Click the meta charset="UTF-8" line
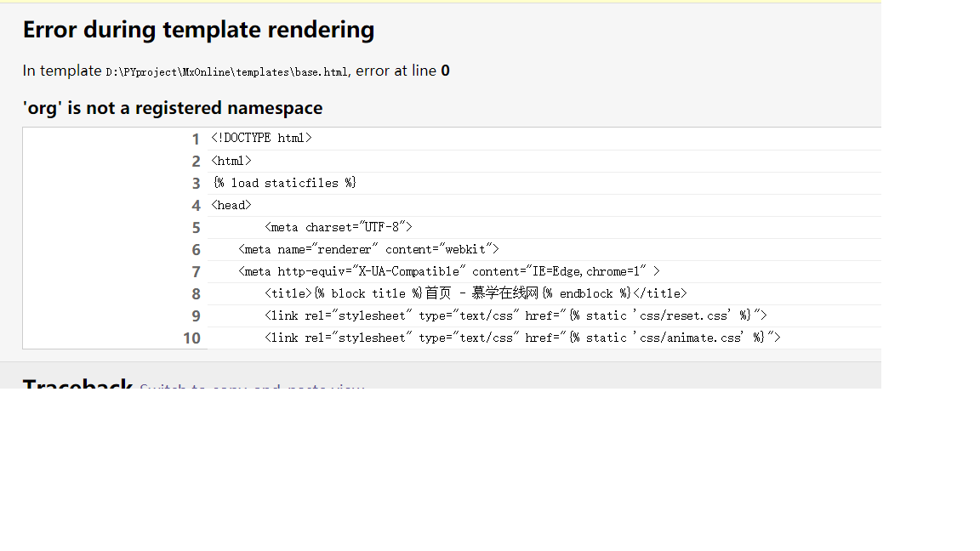 point(338,227)
